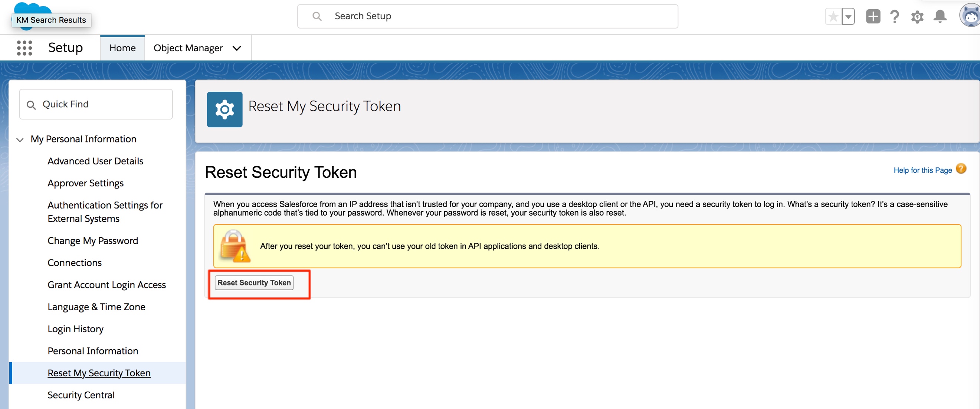This screenshot has height=409, width=980.
Task: Click the orange help icon beside Help link
Action: point(961,168)
